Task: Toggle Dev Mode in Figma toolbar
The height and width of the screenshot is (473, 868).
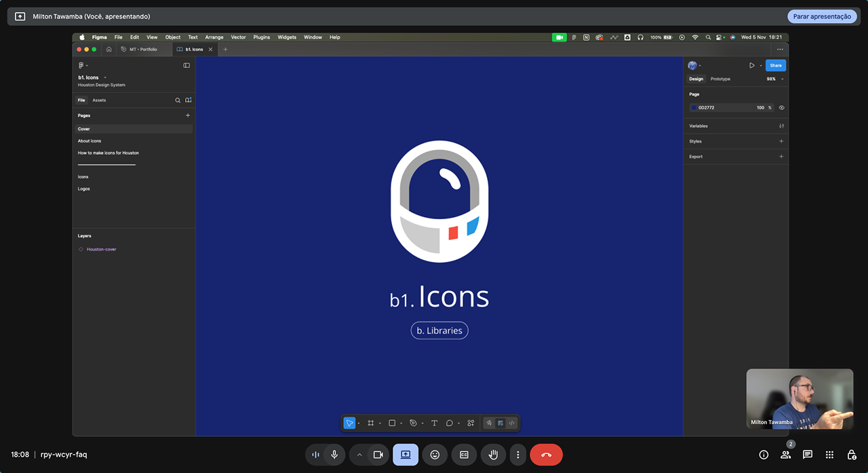Action: pyautogui.click(x=511, y=423)
